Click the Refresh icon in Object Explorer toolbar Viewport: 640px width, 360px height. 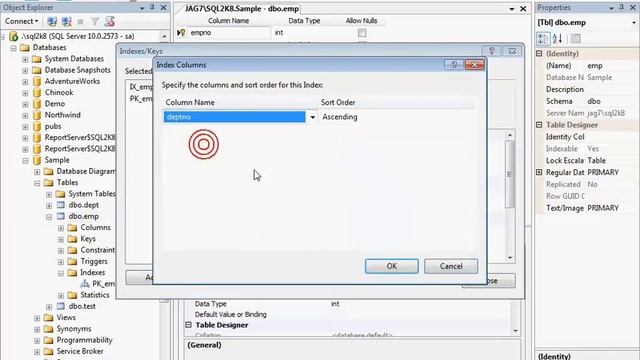click(x=109, y=21)
